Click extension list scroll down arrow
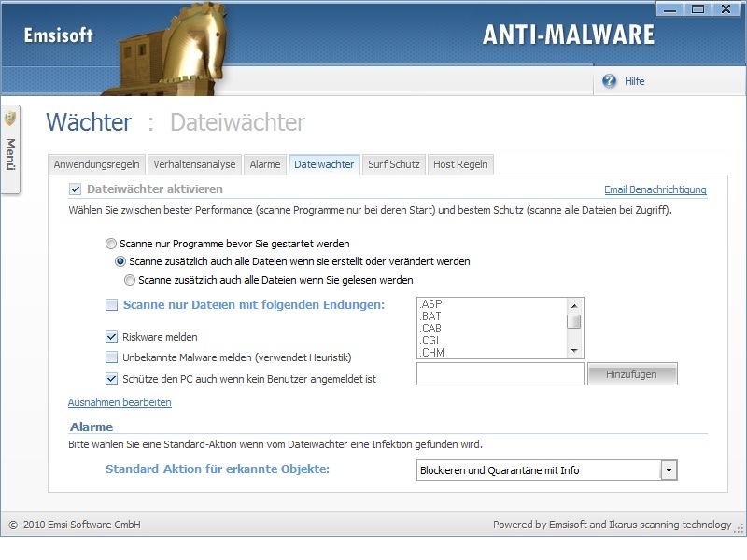 tap(574, 351)
